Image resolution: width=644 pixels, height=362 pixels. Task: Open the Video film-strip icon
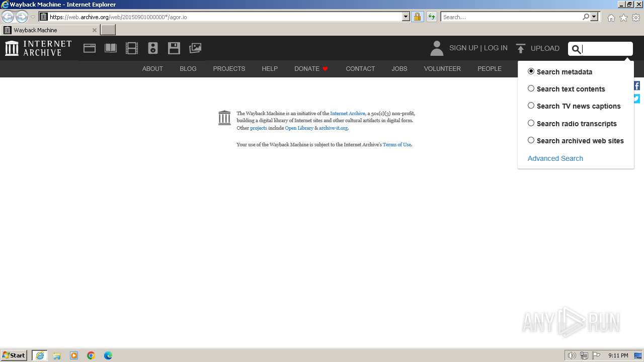(132, 48)
